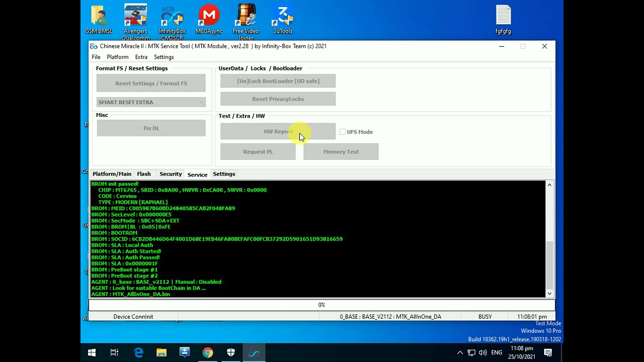This screenshot has width=644, height=362.
Task: Click the Reset PrivacyLocks button
Action: (278, 99)
